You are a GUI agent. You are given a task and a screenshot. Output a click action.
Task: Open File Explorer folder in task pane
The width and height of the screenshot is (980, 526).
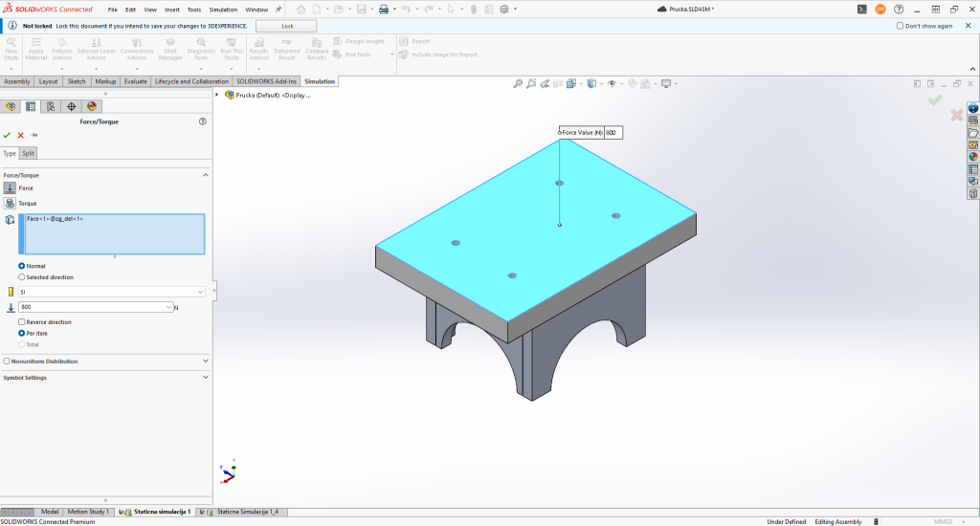click(973, 132)
